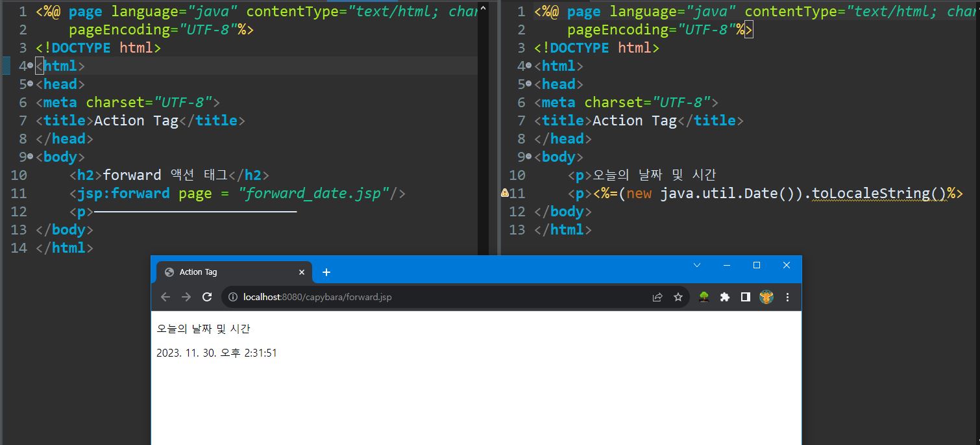Go back in Chrome browser
Screen dimensions: 980x445
coord(165,297)
